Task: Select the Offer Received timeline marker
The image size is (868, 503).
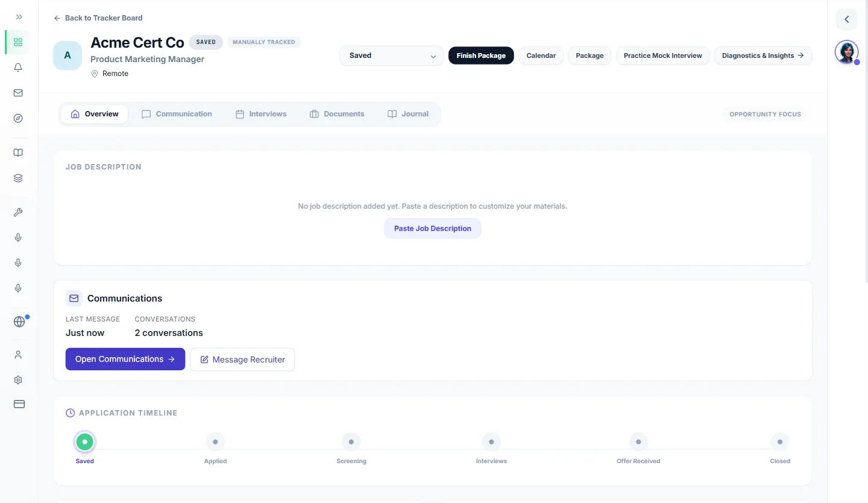Action: pos(638,442)
